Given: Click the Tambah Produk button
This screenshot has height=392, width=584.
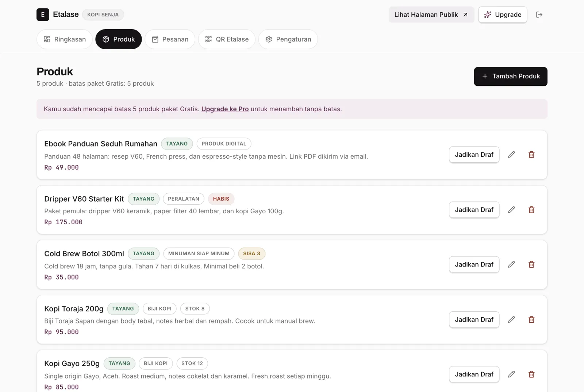Looking at the screenshot, I should pos(511,76).
